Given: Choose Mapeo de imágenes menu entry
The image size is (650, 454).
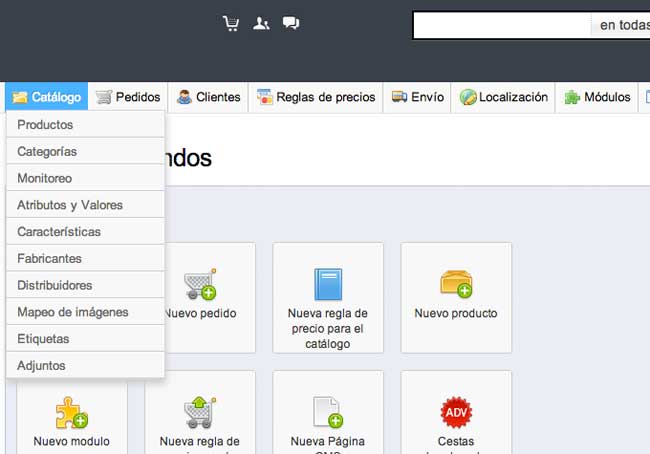Looking at the screenshot, I should tap(85, 312).
